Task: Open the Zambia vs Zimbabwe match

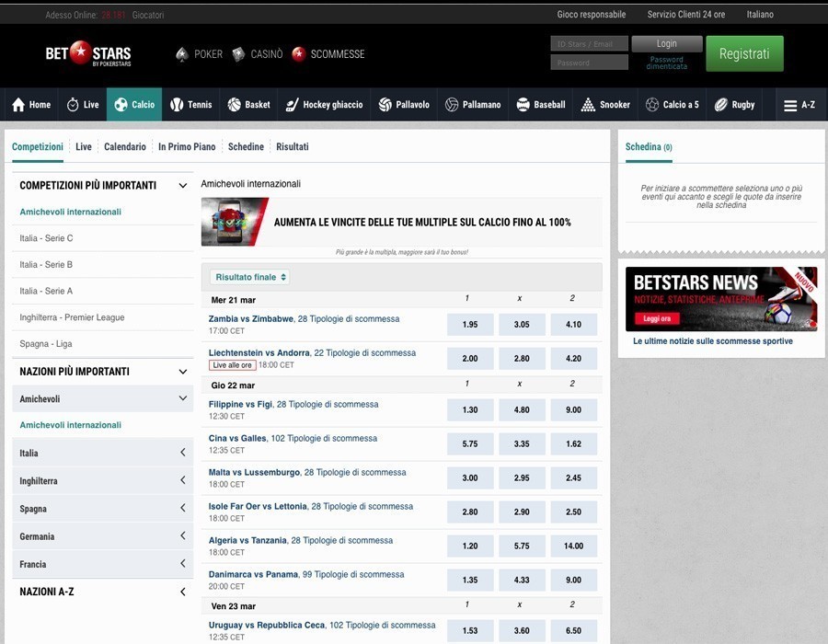Action: pos(251,319)
